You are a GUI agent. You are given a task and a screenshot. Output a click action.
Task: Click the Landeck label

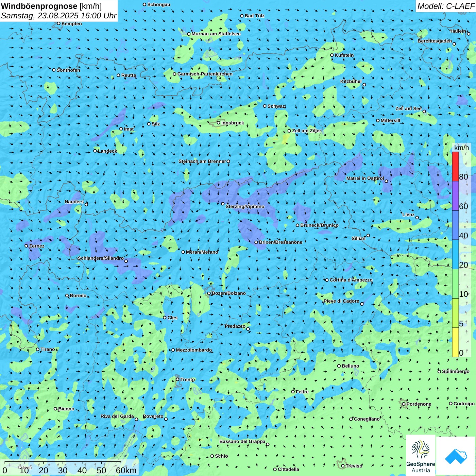point(107,151)
